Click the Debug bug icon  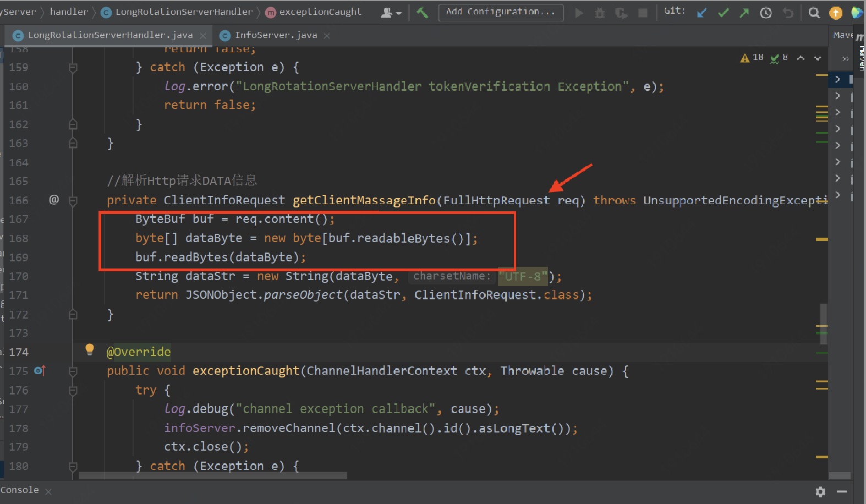tap(600, 13)
